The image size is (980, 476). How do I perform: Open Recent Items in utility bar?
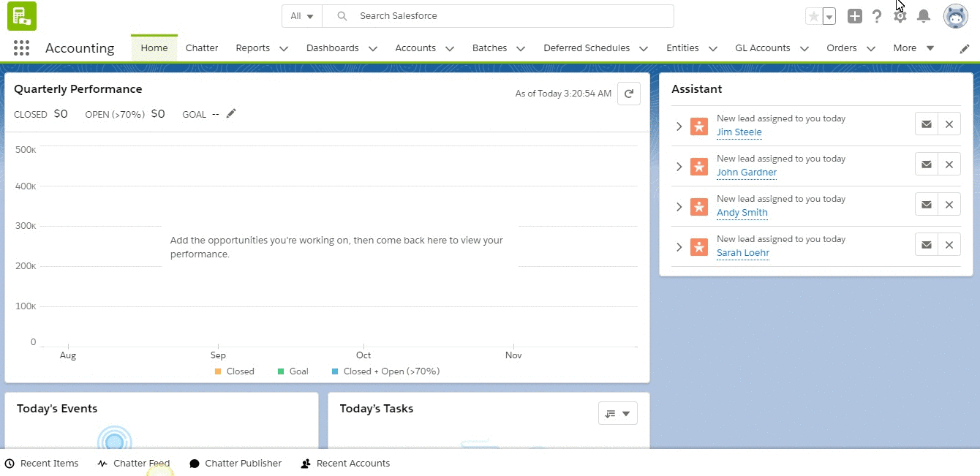pyautogui.click(x=42, y=464)
